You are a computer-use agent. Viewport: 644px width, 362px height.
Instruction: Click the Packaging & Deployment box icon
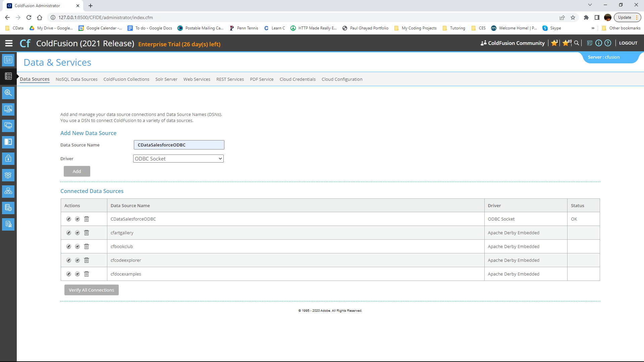(x=8, y=175)
